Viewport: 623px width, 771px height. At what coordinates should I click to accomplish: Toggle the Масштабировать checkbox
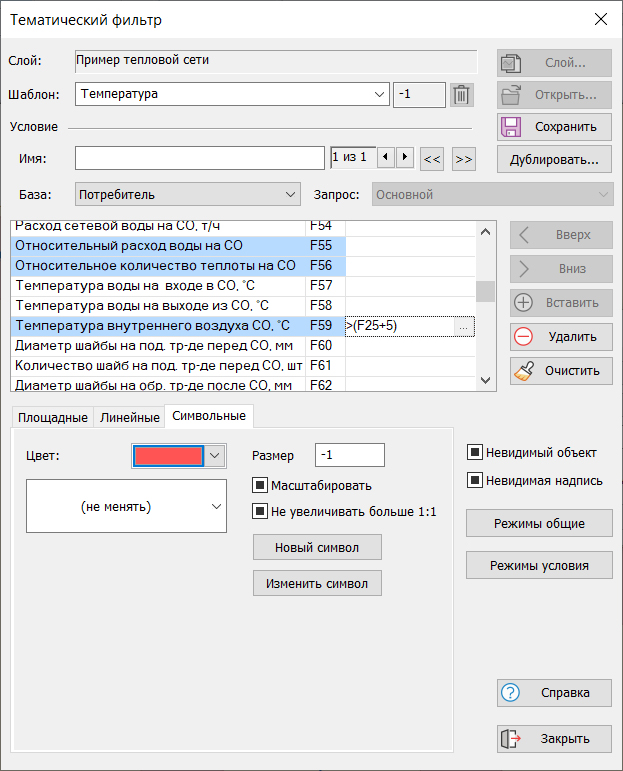tap(261, 486)
